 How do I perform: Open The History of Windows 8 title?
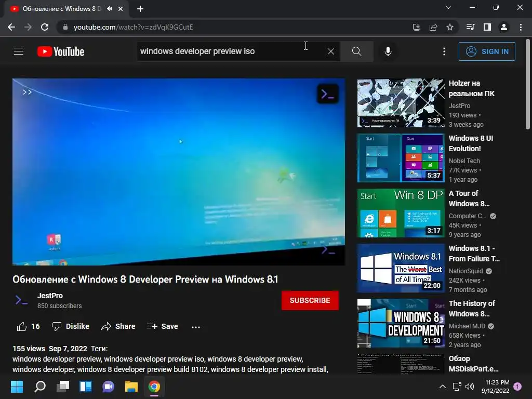coord(472,309)
